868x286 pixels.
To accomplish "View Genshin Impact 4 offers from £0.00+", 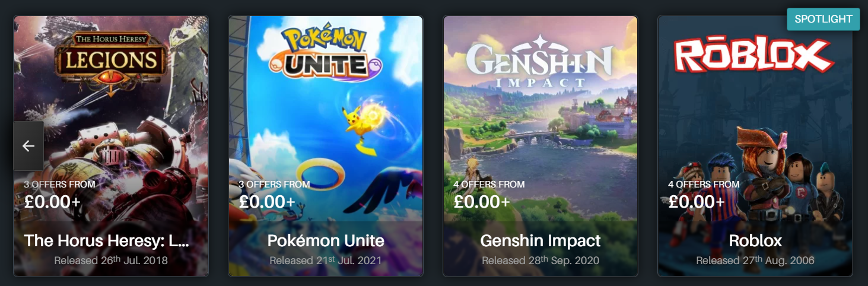I will [489, 195].
